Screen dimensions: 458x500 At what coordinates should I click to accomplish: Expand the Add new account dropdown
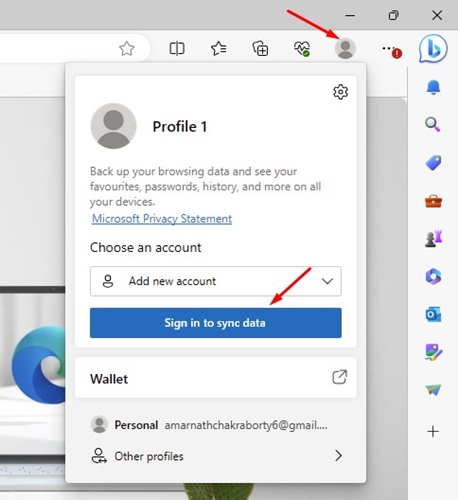point(216,281)
